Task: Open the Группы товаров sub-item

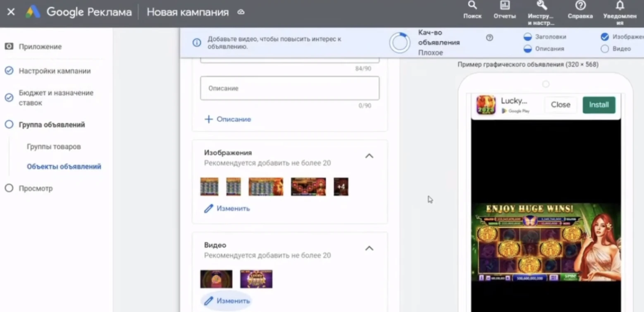Action: (54, 146)
